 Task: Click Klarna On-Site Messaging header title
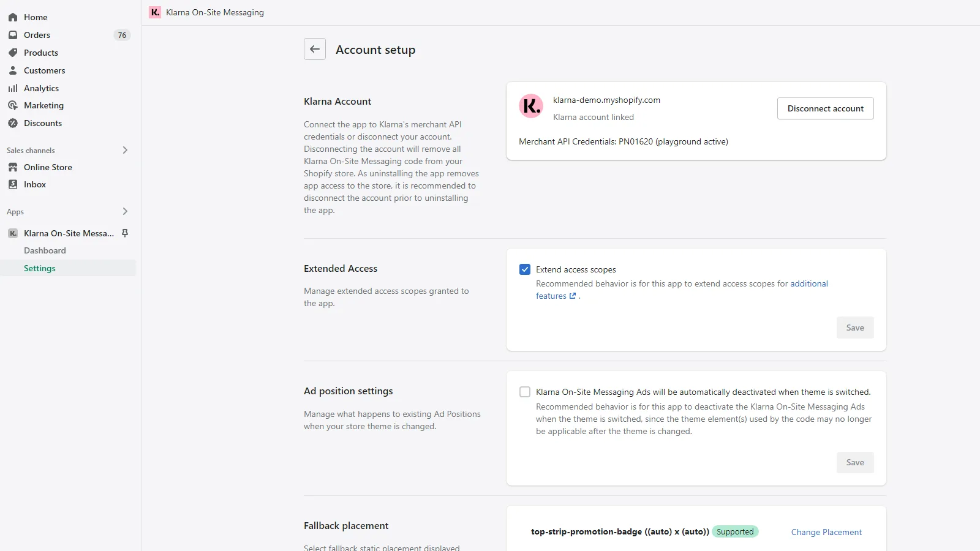(x=215, y=12)
